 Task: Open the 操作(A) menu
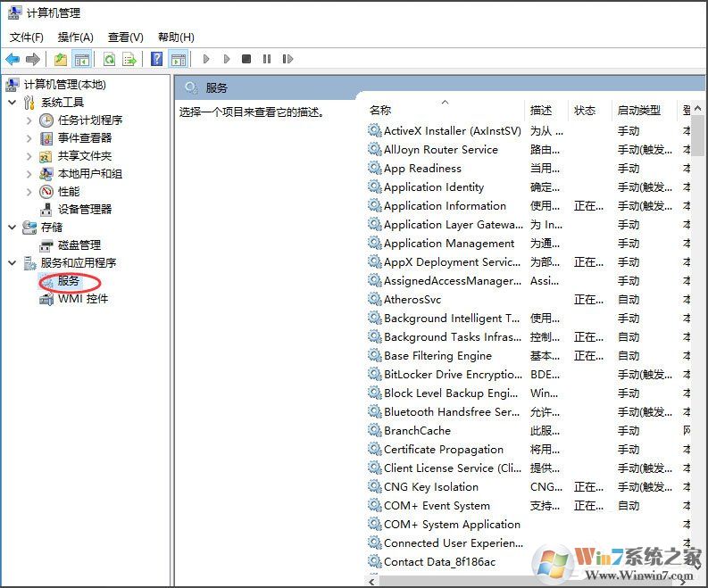pyautogui.click(x=75, y=37)
